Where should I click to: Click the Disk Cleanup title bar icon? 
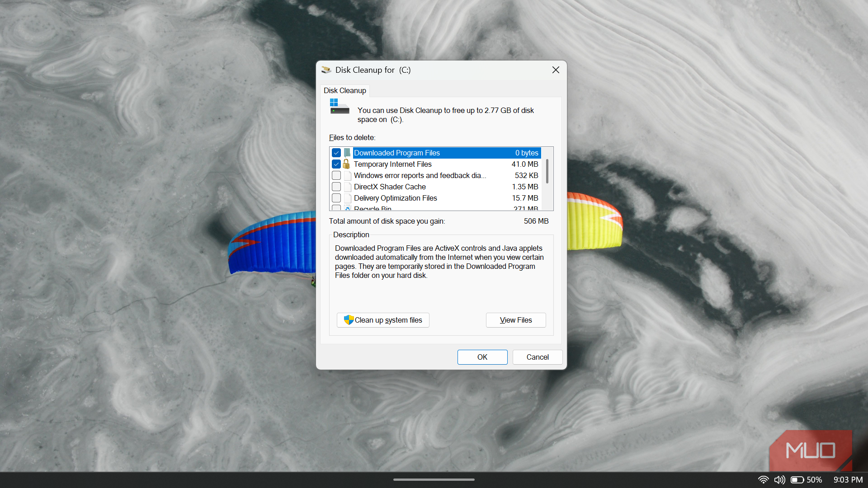point(326,70)
